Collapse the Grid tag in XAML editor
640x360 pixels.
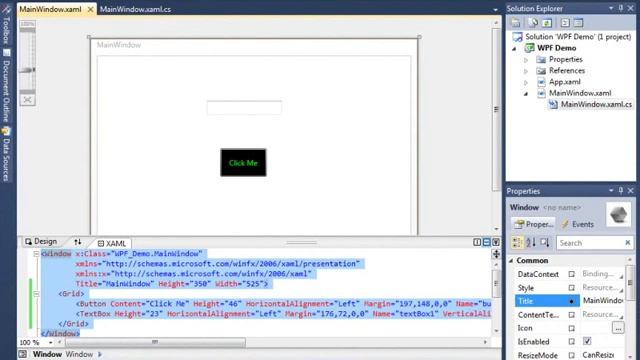pyautogui.click(x=36, y=294)
